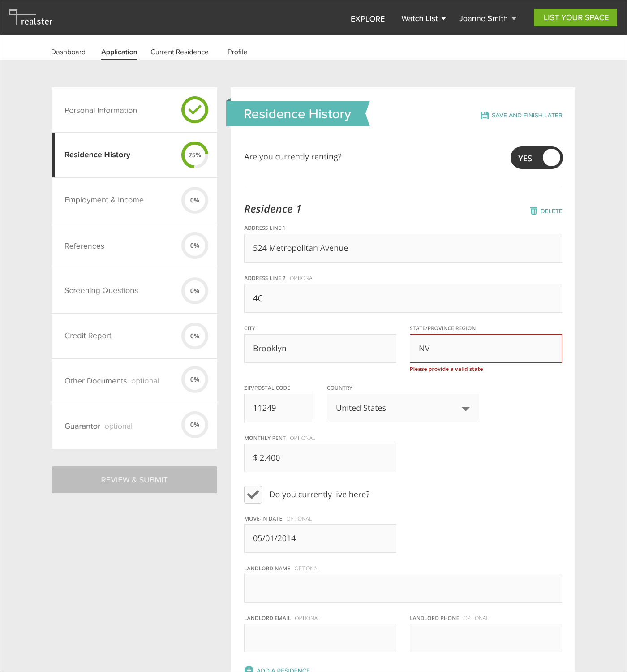
Task: Click the 75% progress ring on Residence History
Action: (x=194, y=155)
